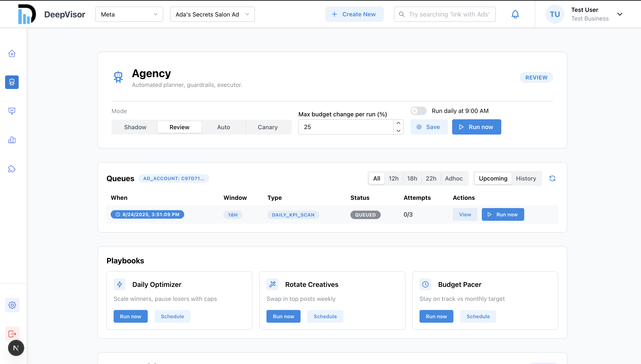The image size is (641, 364).
Task: Select Shadow mode
Action: 135,127
